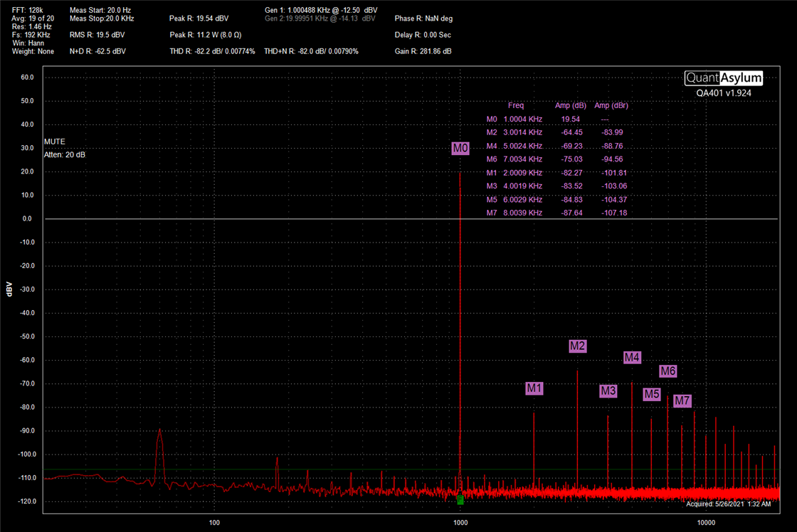
Task: Click the THD+N R: -82.0 dB readout
Action: [311, 51]
